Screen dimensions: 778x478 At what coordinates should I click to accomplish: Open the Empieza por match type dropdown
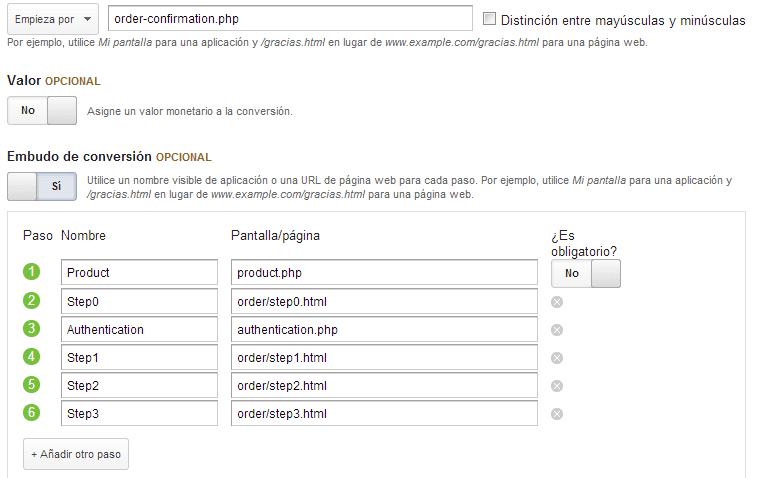tap(53, 19)
